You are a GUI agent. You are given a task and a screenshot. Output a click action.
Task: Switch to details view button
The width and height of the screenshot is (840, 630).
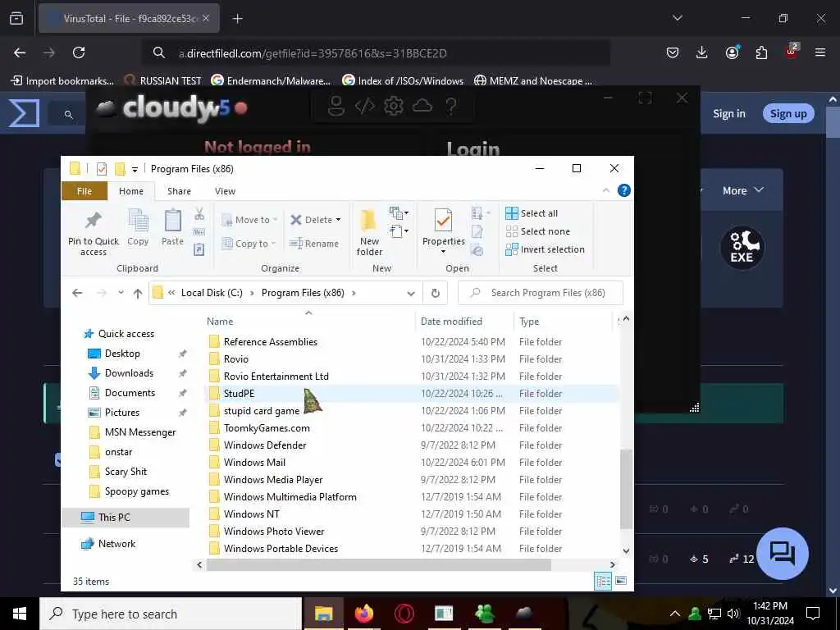coord(603,582)
